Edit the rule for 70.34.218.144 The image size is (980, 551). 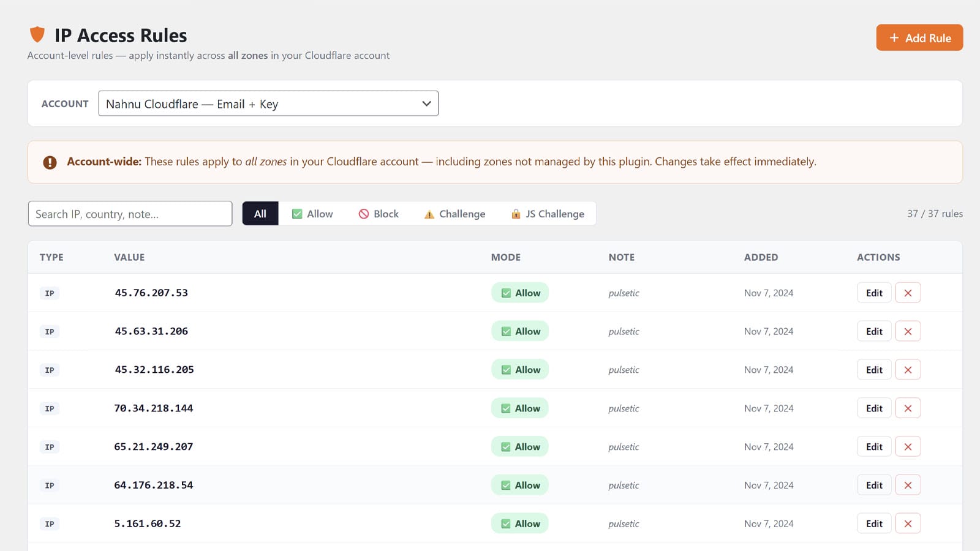point(874,408)
